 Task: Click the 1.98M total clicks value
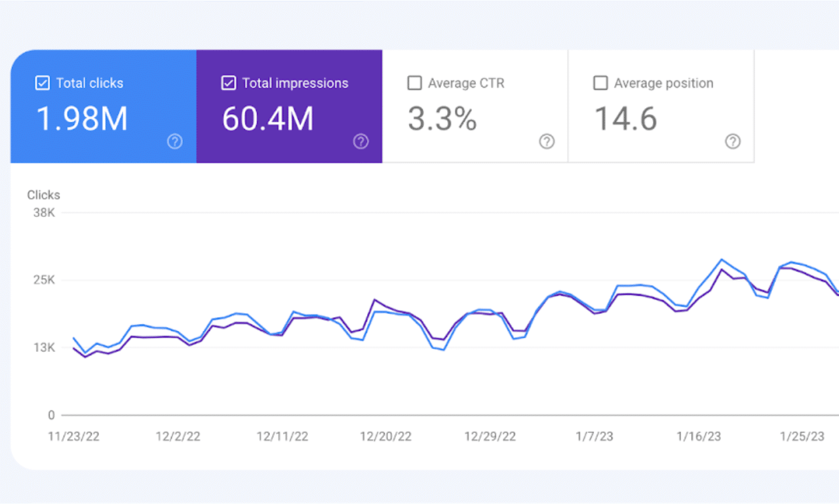click(81, 119)
